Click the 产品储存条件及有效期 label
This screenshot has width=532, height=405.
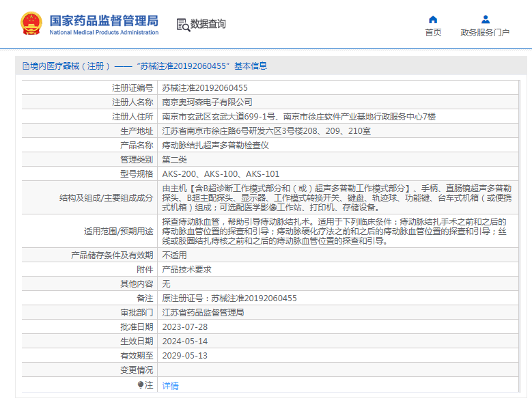tap(112, 255)
